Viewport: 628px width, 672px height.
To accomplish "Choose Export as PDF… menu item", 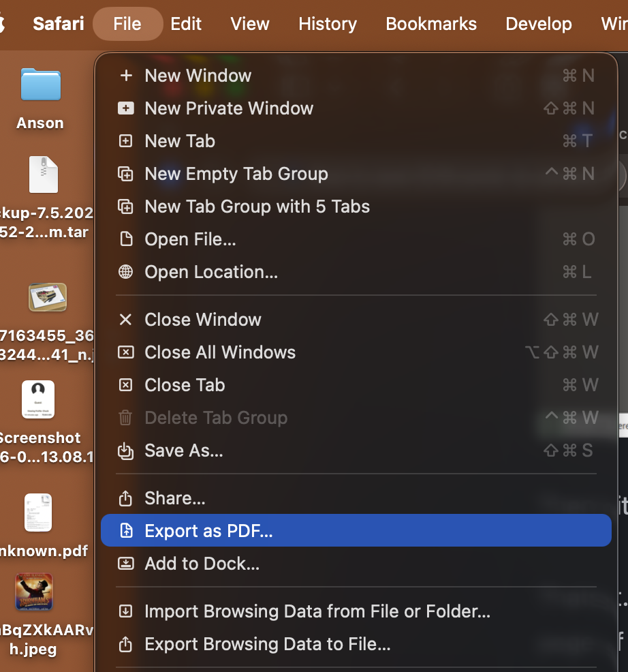I will click(356, 530).
